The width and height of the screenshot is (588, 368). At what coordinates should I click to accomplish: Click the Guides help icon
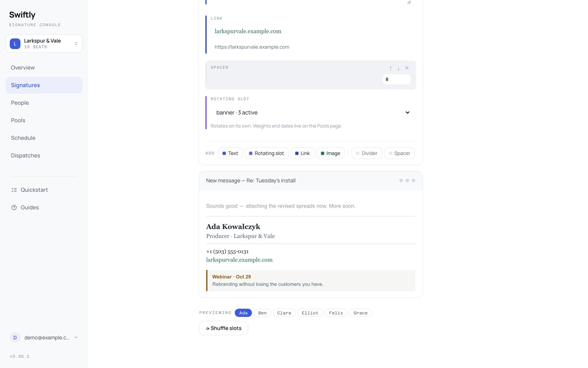click(x=14, y=208)
